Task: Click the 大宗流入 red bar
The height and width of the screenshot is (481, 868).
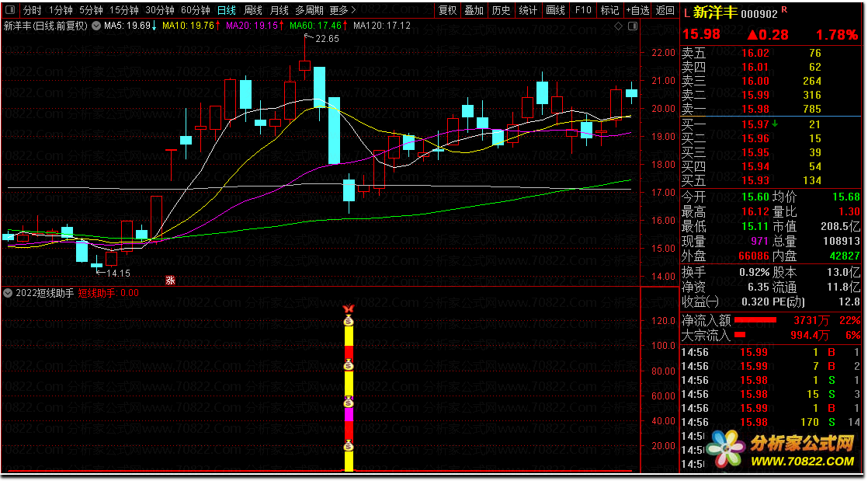Action: (740, 335)
